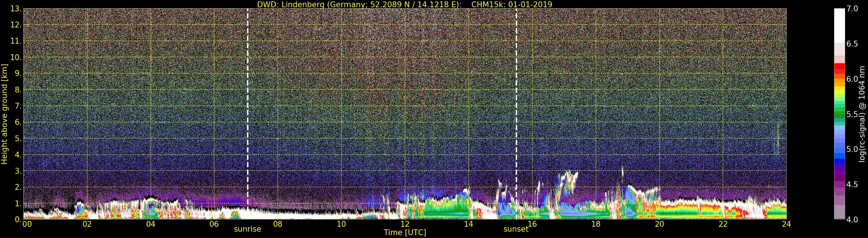Click the '24' time tick label
The height and width of the screenshot is (238, 868).
pyautogui.click(x=786, y=224)
